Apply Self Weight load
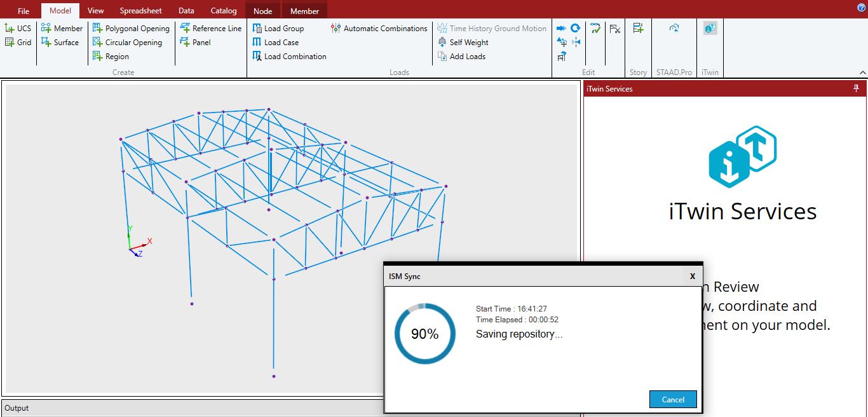 [x=463, y=43]
